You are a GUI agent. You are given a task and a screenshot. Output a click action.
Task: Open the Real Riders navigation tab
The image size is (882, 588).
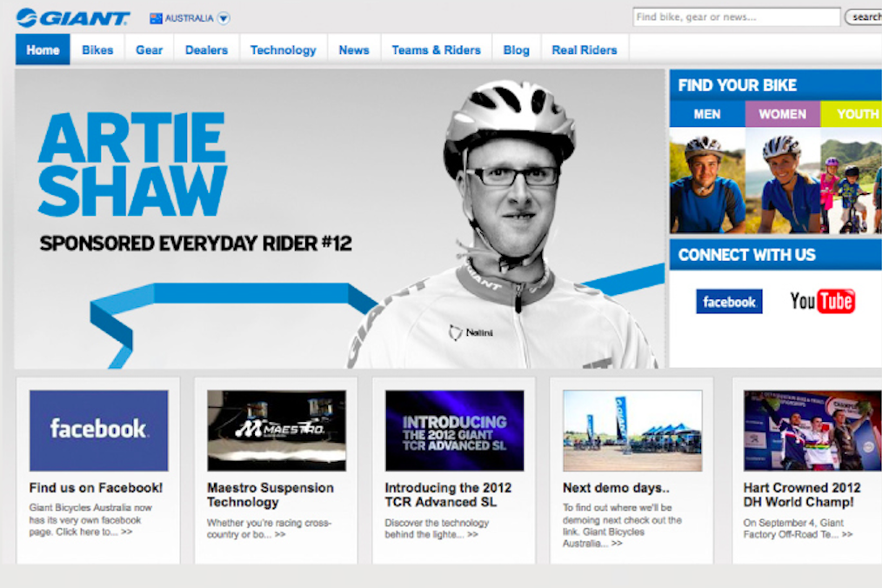coord(585,50)
